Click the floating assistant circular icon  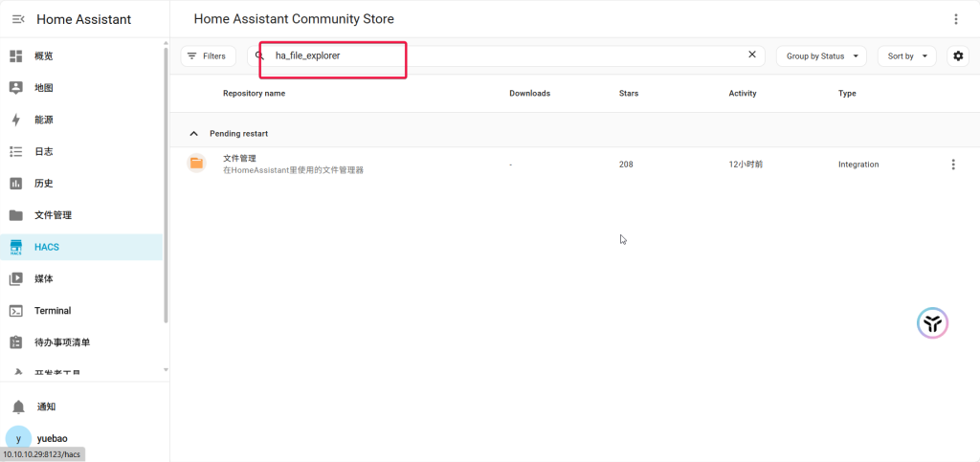click(x=932, y=322)
